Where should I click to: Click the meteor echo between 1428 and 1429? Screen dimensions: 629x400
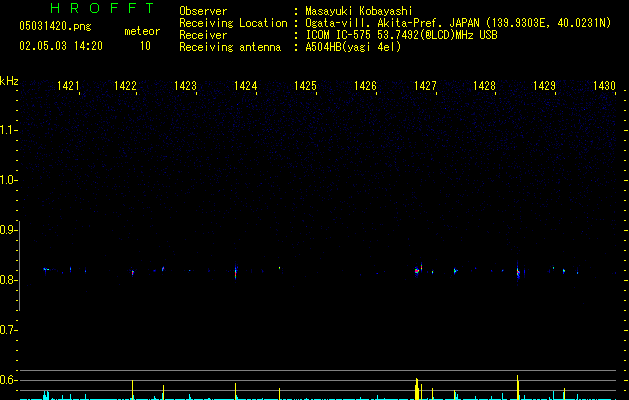[x=518, y=272]
